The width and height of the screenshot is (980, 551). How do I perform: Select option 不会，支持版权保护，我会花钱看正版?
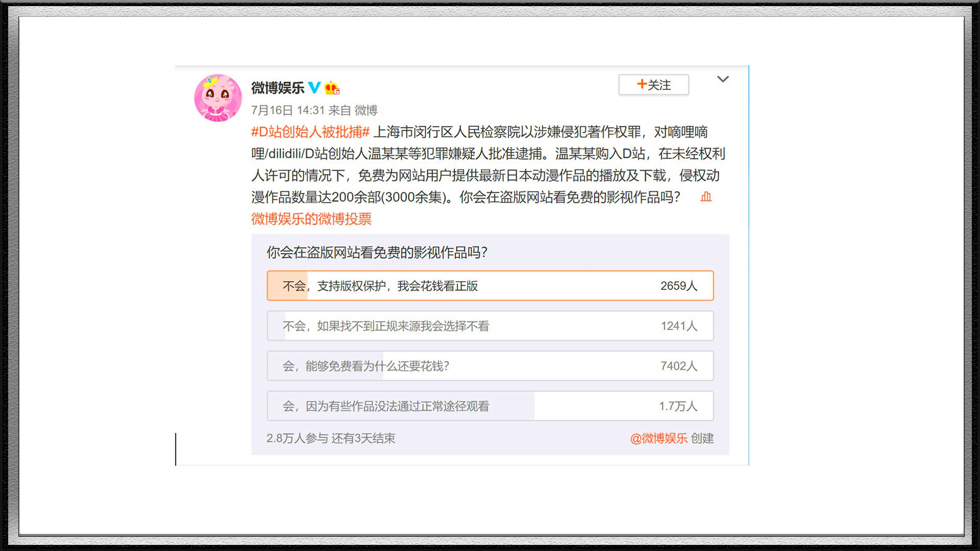pos(380,286)
